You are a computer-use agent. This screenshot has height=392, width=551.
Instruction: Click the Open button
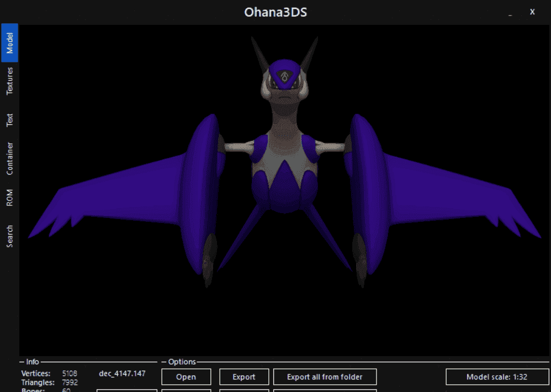[186, 377]
